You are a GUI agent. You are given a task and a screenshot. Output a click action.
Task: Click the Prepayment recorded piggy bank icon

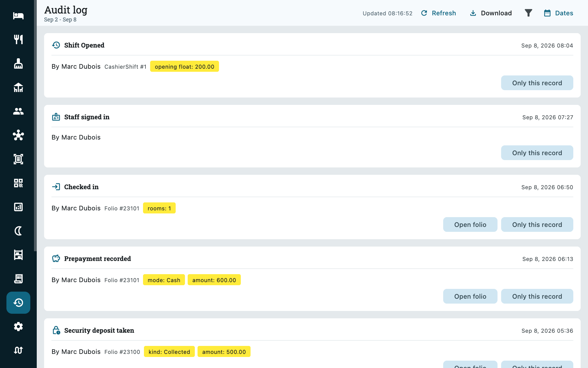56,259
